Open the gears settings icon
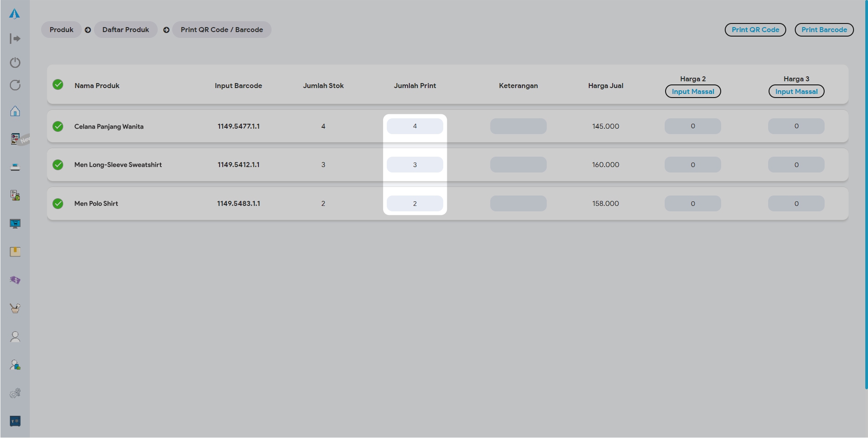The width and height of the screenshot is (868, 438). click(x=15, y=393)
